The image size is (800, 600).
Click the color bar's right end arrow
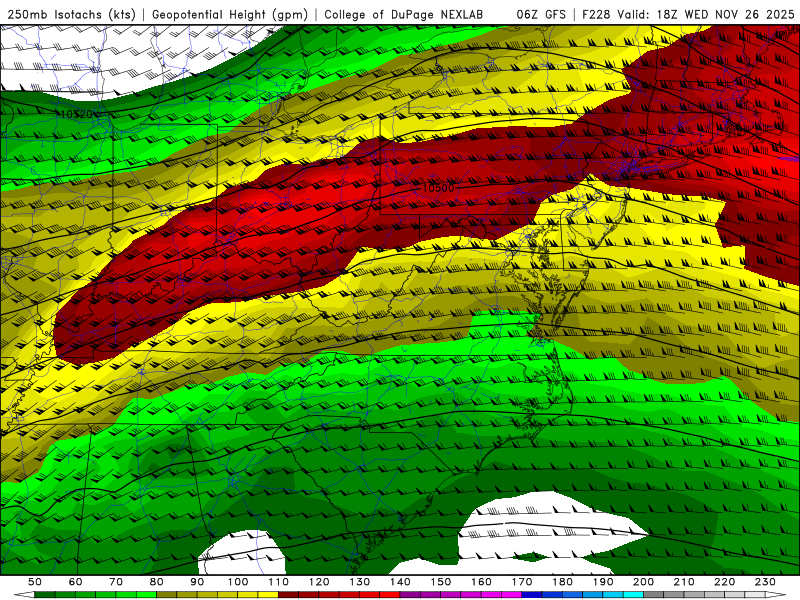[x=776, y=594]
